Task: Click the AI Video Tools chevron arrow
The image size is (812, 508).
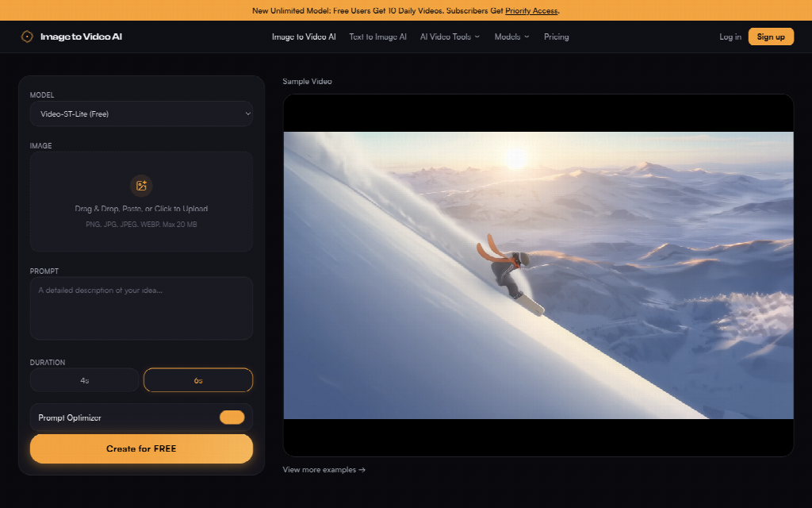Action: tap(477, 37)
